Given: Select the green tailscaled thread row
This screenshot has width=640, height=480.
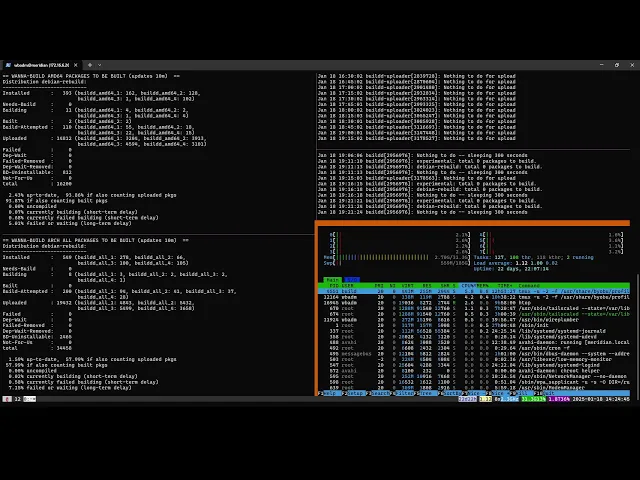Looking at the screenshot, I should [474, 314].
